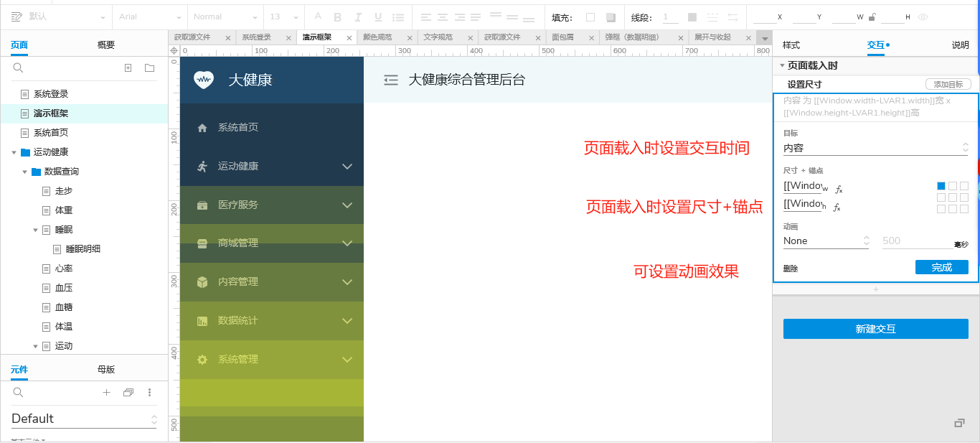The image size is (980, 443).
Task: Click the animation duration 500 field
Action: click(x=918, y=241)
